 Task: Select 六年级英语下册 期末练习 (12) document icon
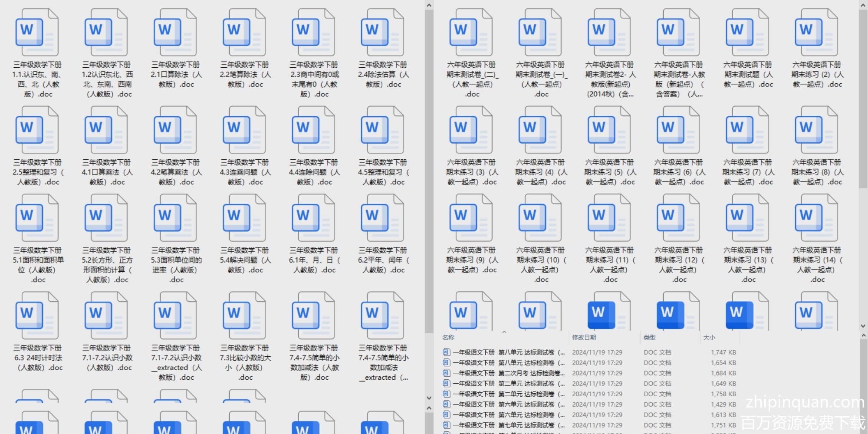(678, 219)
